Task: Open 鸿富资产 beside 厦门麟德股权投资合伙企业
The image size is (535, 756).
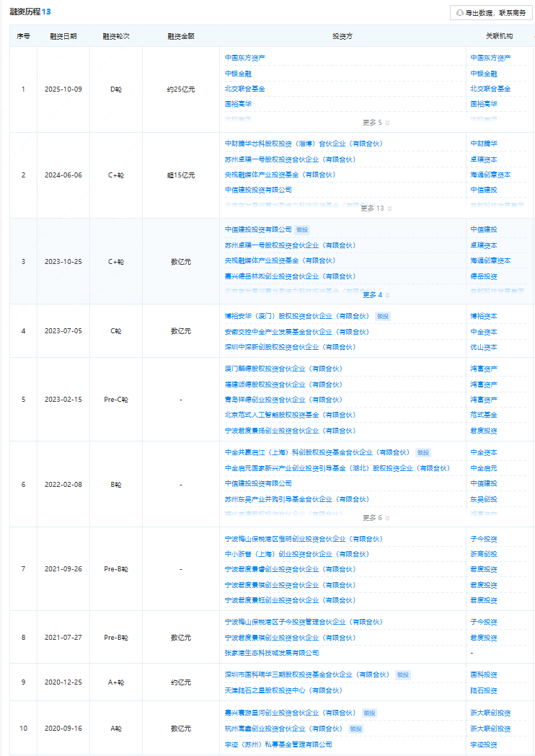Action: click(x=484, y=369)
